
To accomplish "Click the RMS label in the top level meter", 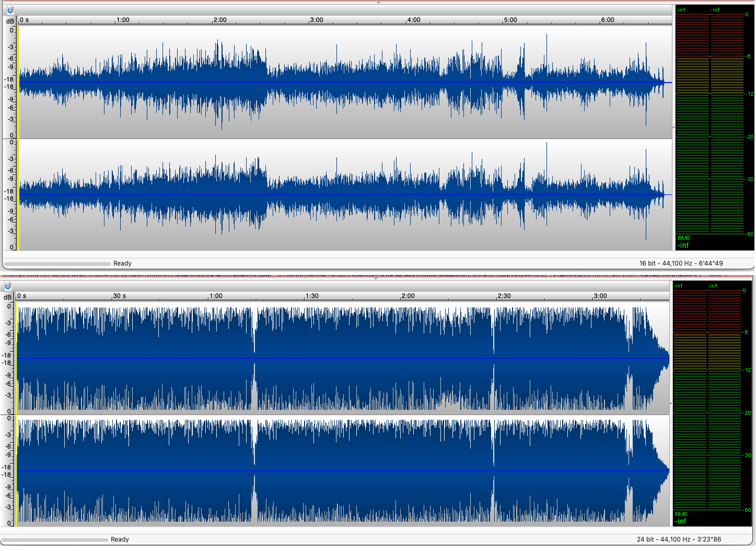I will point(683,238).
